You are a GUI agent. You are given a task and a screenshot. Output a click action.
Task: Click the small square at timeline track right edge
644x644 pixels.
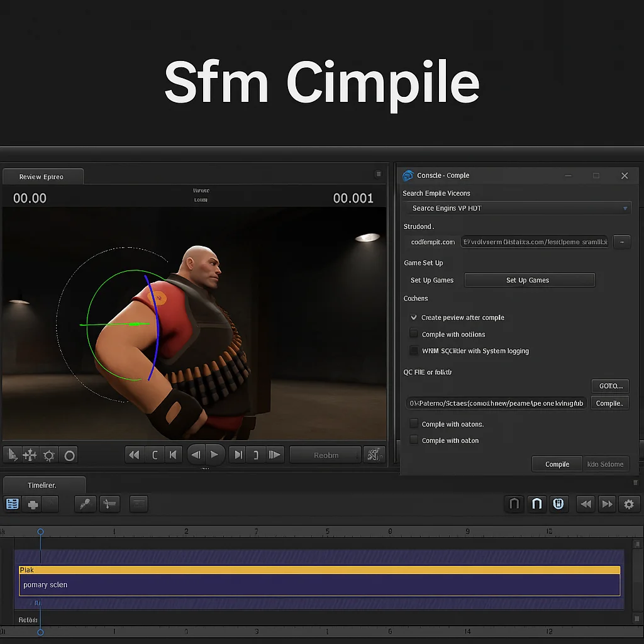(x=636, y=544)
